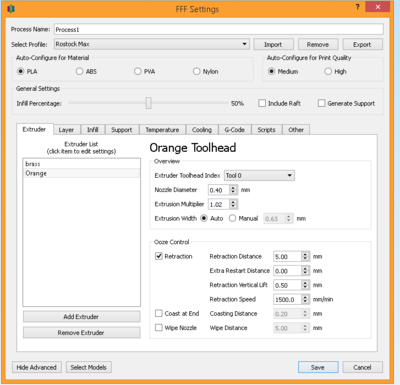Click the Retraction Speed stepper arrows
The image size is (400, 385).
(x=305, y=299)
